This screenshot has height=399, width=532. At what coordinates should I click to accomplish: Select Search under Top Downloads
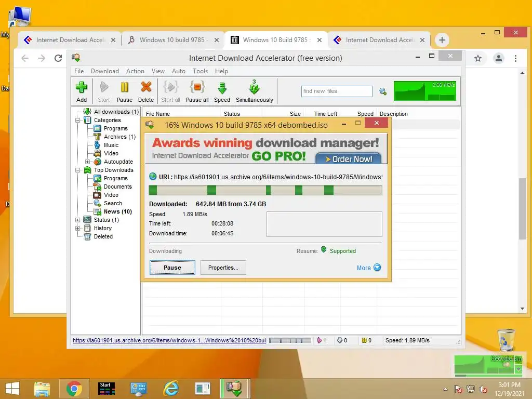(x=113, y=203)
